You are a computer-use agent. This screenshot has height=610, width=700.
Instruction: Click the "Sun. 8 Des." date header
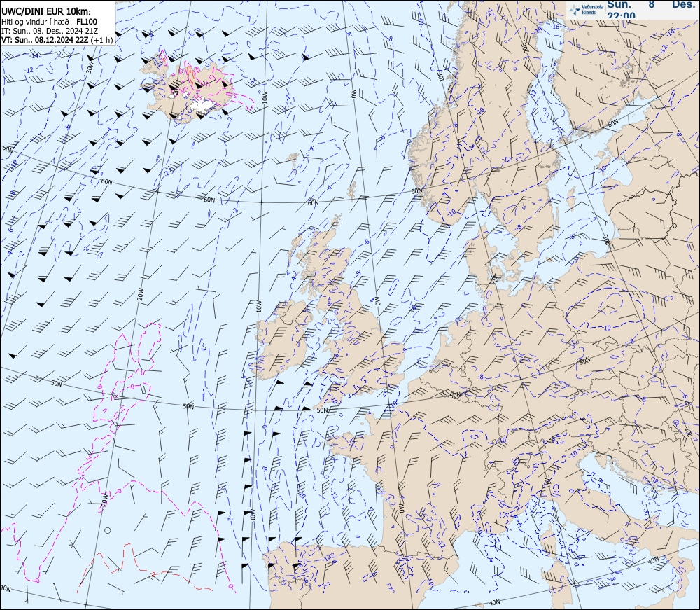(x=651, y=4)
